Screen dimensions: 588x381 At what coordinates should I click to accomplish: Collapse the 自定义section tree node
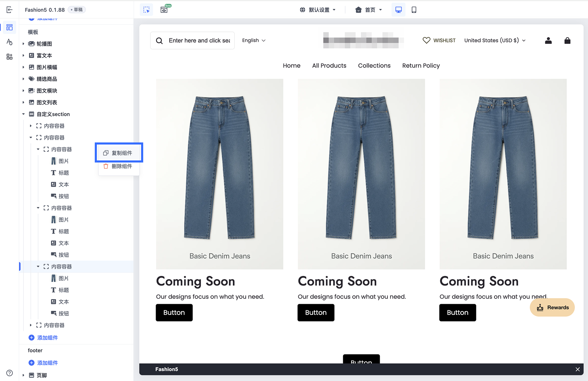tap(23, 114)
